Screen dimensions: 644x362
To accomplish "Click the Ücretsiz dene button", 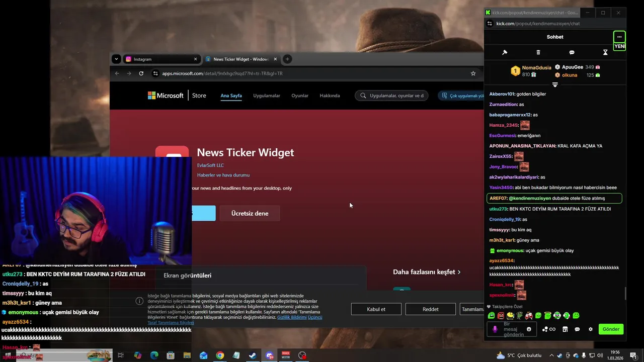I will (250, 213).
